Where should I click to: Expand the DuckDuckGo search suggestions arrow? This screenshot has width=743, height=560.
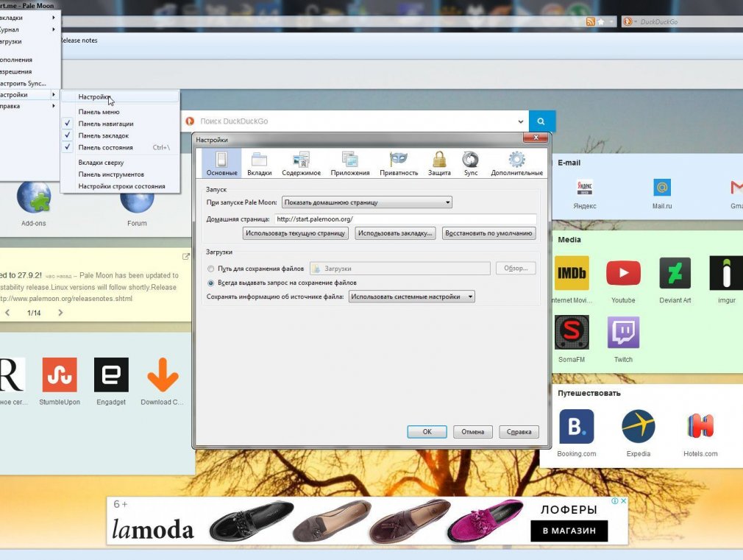pyautogui.click(x=521, y=121)
